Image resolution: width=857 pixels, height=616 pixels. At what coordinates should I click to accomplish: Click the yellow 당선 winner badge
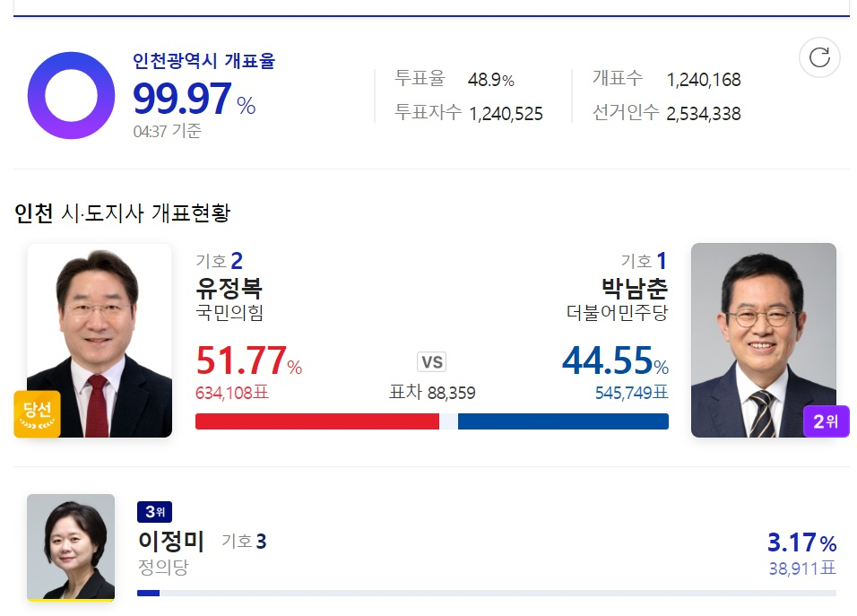click(37, 414)
